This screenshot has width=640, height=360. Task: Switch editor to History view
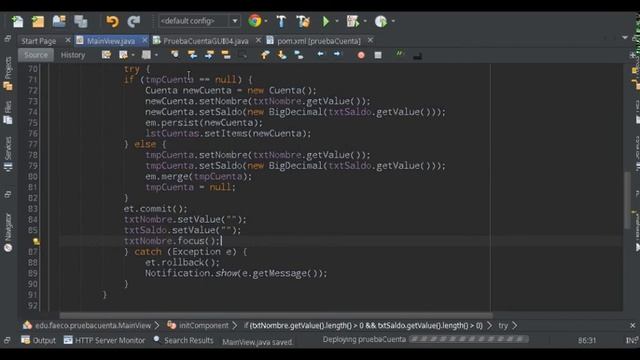click(x=73, y=55)
